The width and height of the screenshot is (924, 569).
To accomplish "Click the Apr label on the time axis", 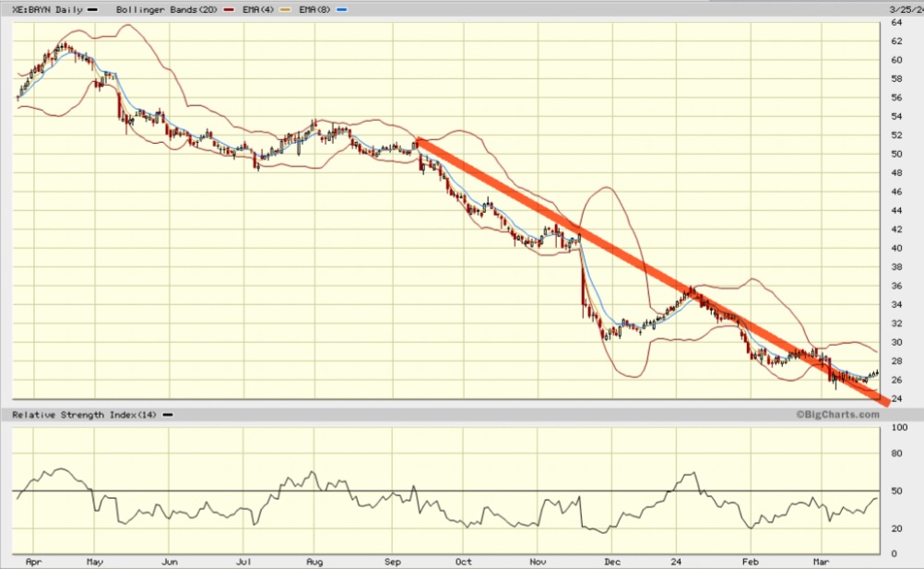I will point(34,561).
